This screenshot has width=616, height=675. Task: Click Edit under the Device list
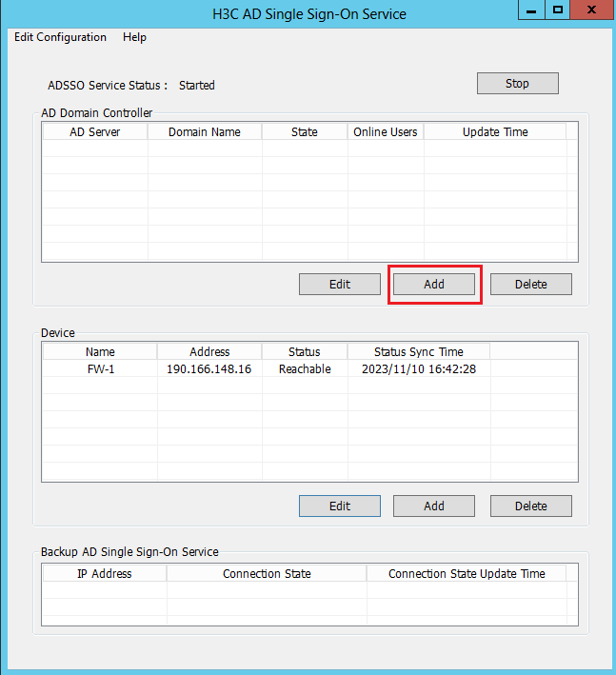coord(340,506)
